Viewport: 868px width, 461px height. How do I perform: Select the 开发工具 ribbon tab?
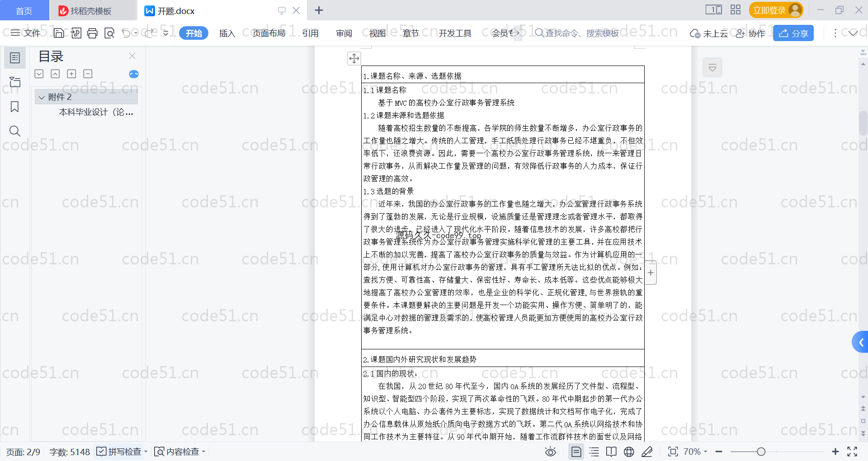(x=455, y=33)
